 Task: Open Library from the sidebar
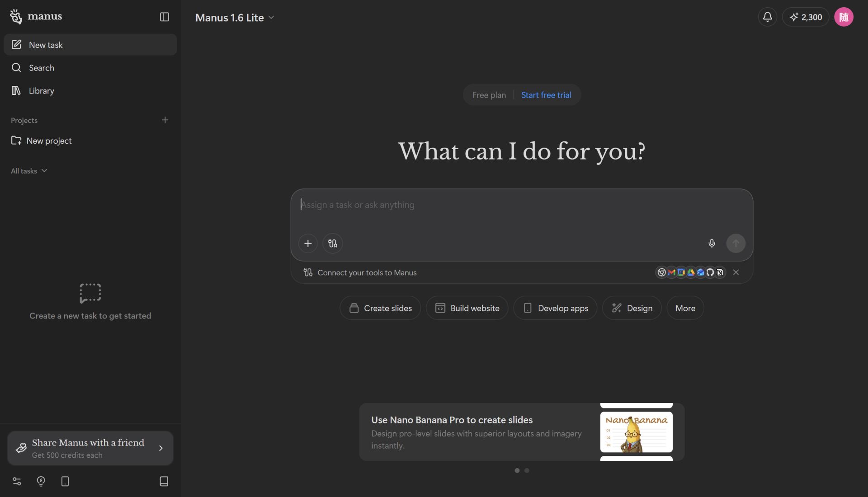coord(41,91)
